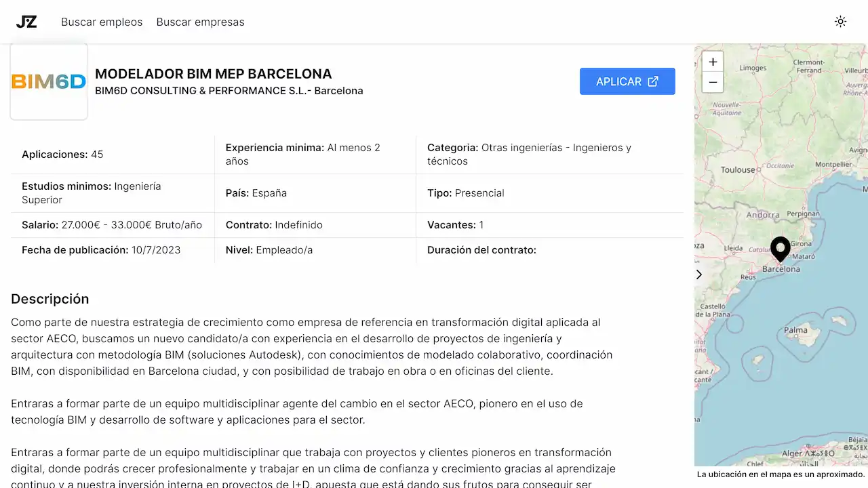Viewport: 868px width, 488px height.
Task: Open Buscar empresas page
Action: pos(200,22)
